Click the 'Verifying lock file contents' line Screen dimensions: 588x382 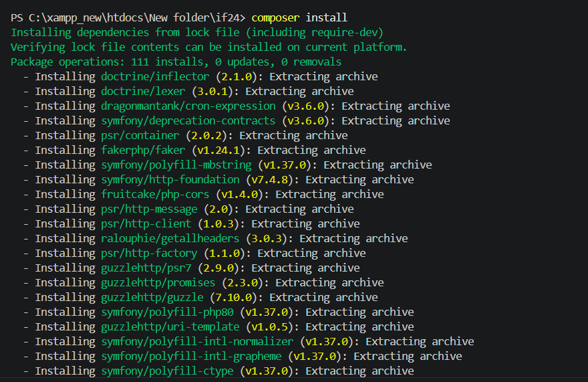[x=208, y=47]
